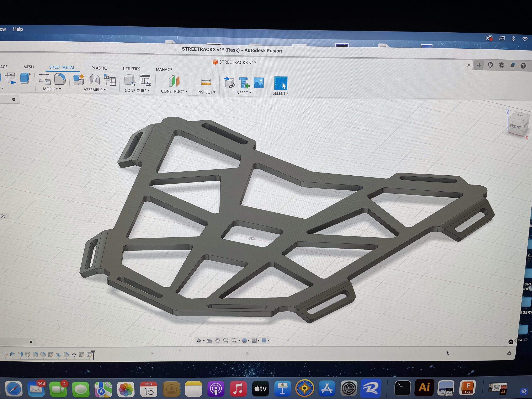This screenshot has width=532, height=399.
Task: Click the Wi-Fi icon in menu bar
Action: [x=525, y=39]
